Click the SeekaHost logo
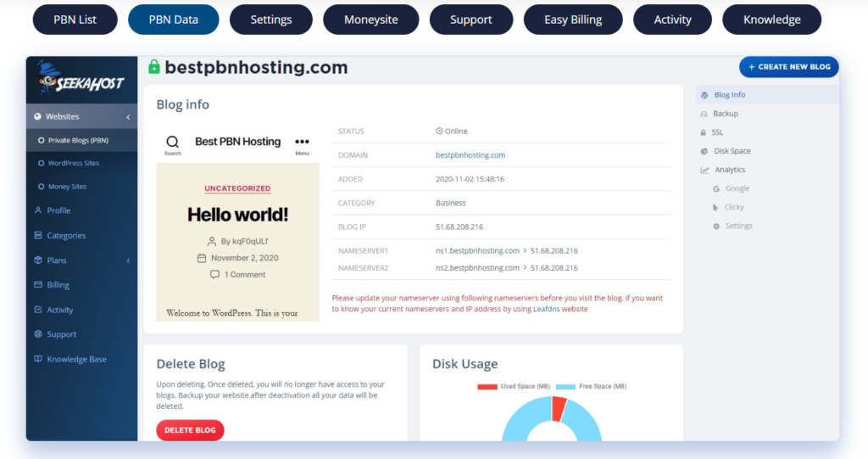868x459 pixels. point(81,79)
